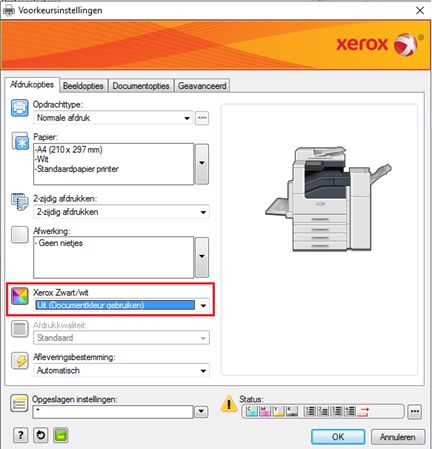Click the Opgeslagen instellingen list icon

point(19,404)
